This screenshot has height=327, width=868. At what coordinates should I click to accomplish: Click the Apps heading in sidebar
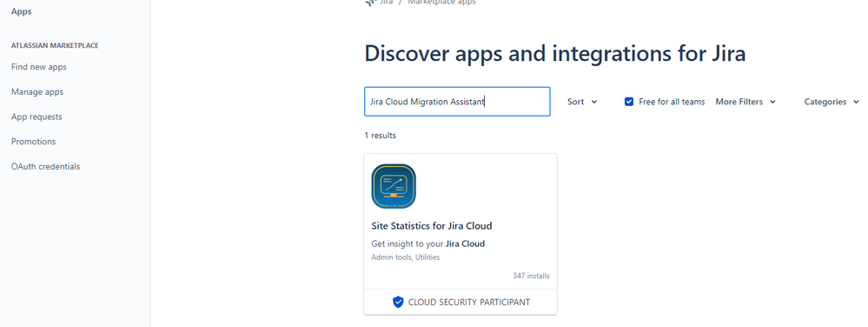point(21,11)
